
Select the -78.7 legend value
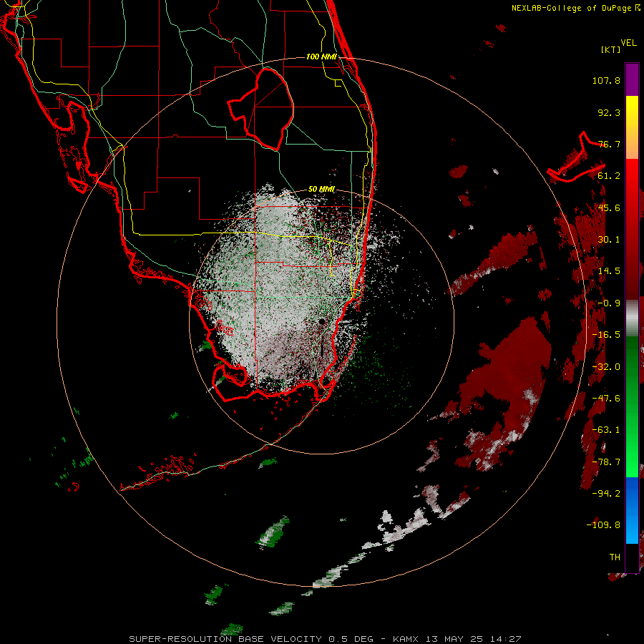tap(606, 462)
